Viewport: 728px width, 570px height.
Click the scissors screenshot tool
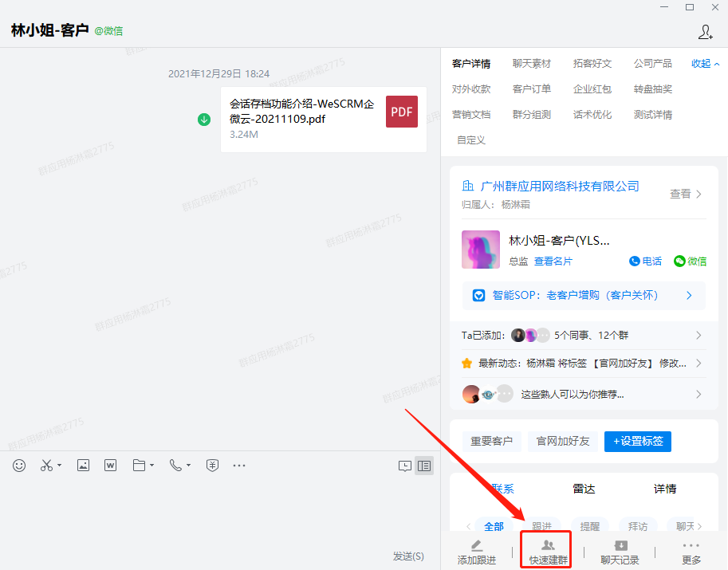[46, 466]
